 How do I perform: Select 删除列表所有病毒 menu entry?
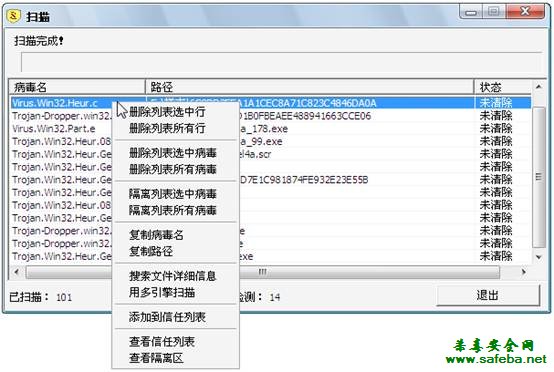tap(172, 169)
